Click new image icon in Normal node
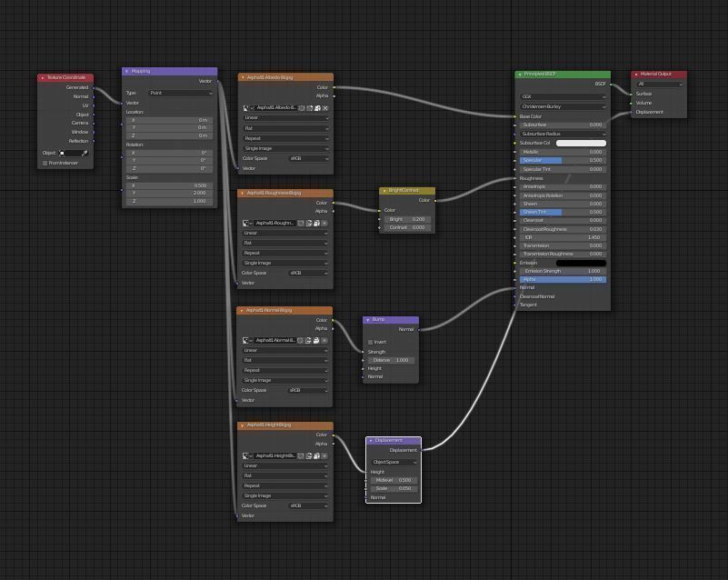 308,340
